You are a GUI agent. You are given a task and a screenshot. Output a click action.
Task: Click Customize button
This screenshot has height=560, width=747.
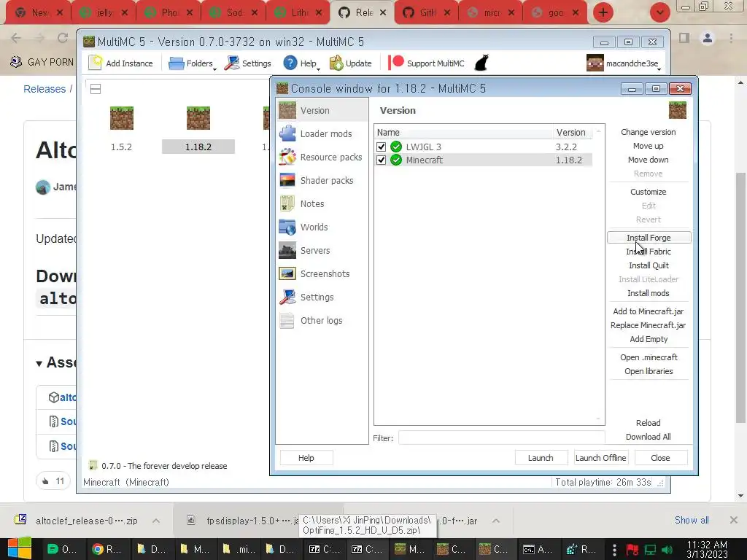click(649, 192)
